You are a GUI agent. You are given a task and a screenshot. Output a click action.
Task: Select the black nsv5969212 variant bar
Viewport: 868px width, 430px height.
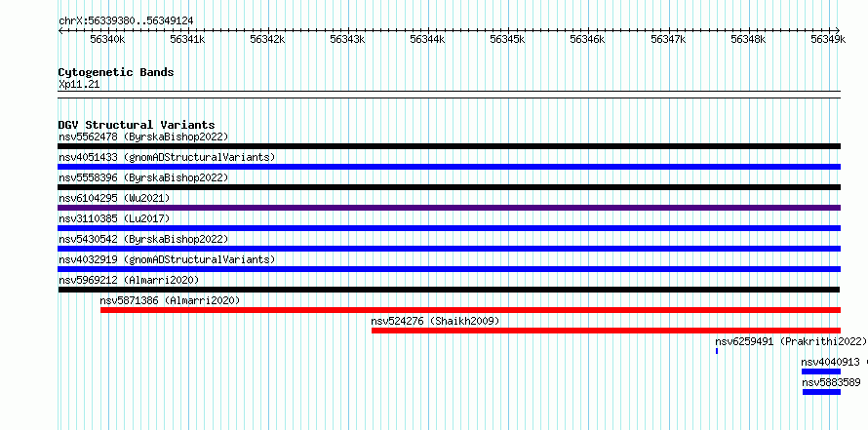[x=449, y=290]
